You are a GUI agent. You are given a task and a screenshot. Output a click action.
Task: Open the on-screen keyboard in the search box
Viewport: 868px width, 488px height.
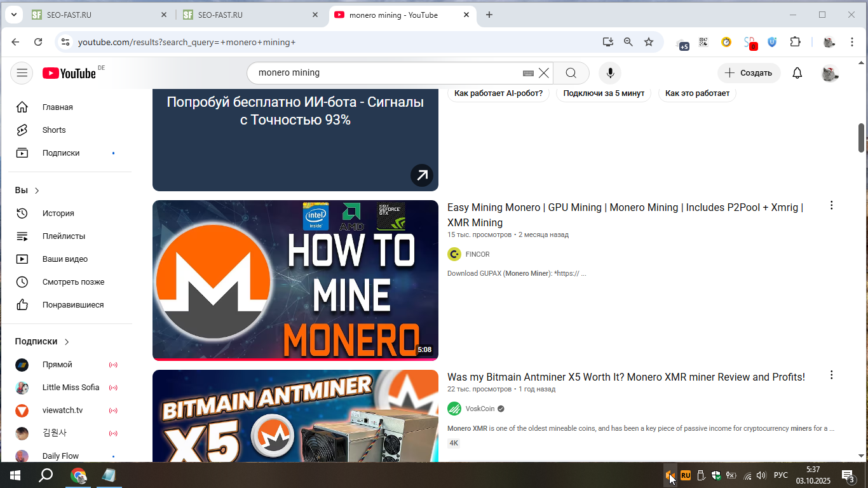click(x=528, y=73)
